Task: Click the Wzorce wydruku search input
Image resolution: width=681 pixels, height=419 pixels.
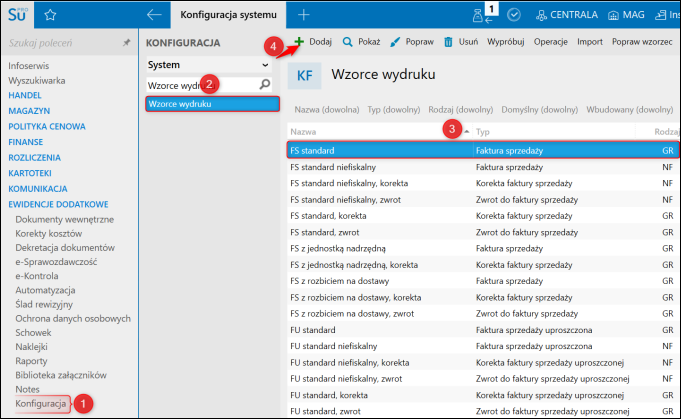Action: click(202, 85)
